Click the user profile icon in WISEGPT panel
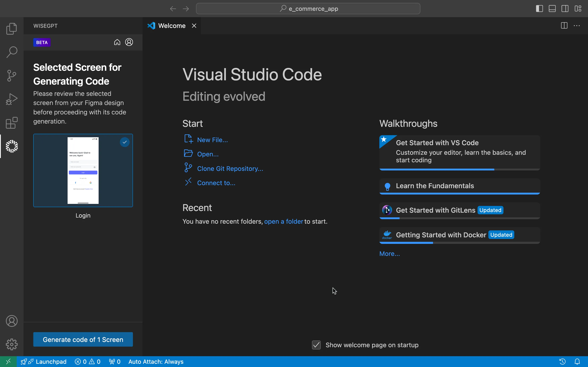 point(129,42)
